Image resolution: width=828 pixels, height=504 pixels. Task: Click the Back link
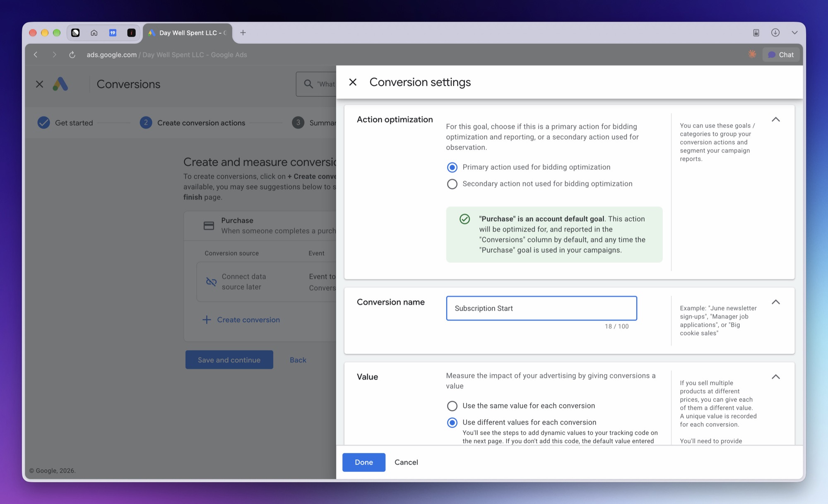click(x=298, y=360)
